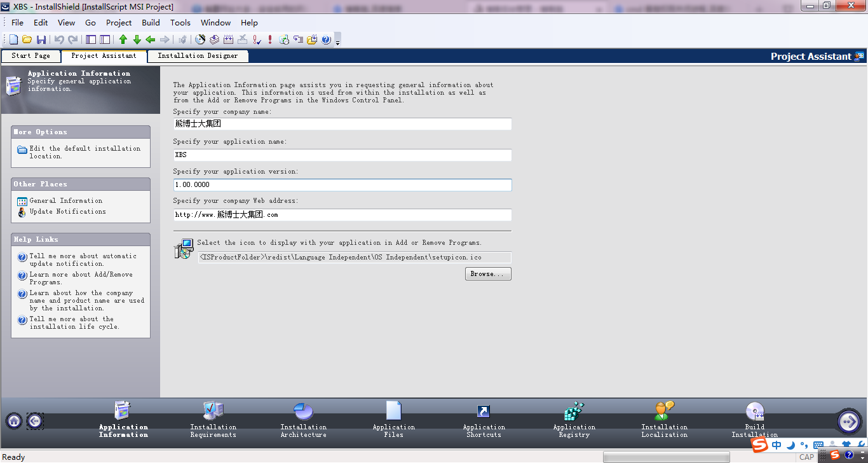Click the Undo arrow in the toolbar
Viewport: 868px width, 463px height.
click(x=59, y=39)
